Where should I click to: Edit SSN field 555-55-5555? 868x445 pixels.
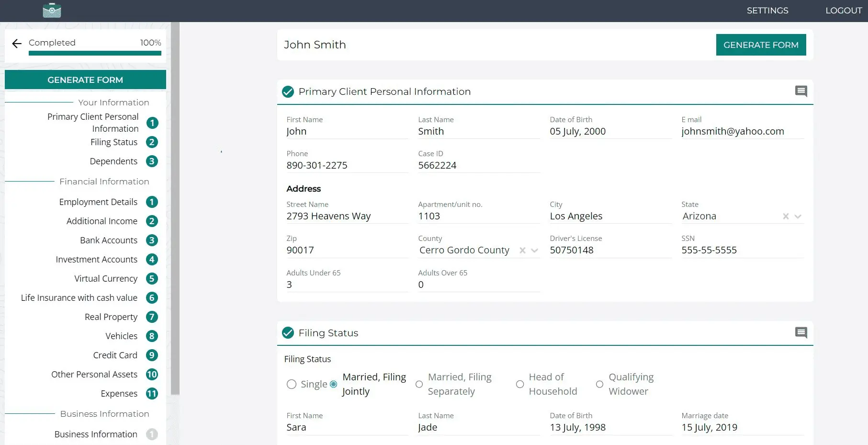tap(742, 251)
